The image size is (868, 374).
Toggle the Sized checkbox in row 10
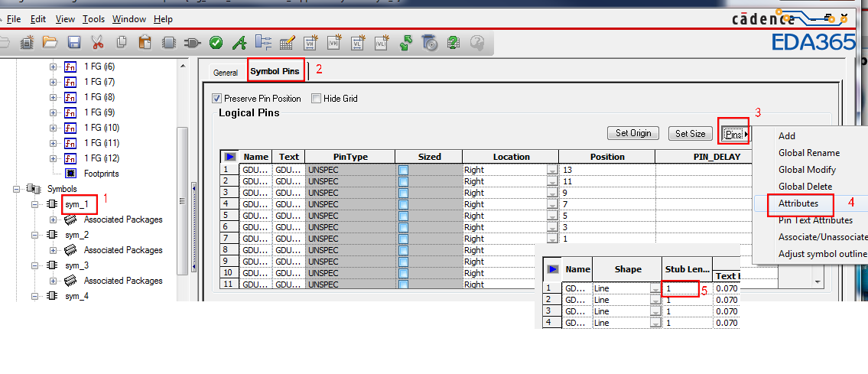(403, 273)
